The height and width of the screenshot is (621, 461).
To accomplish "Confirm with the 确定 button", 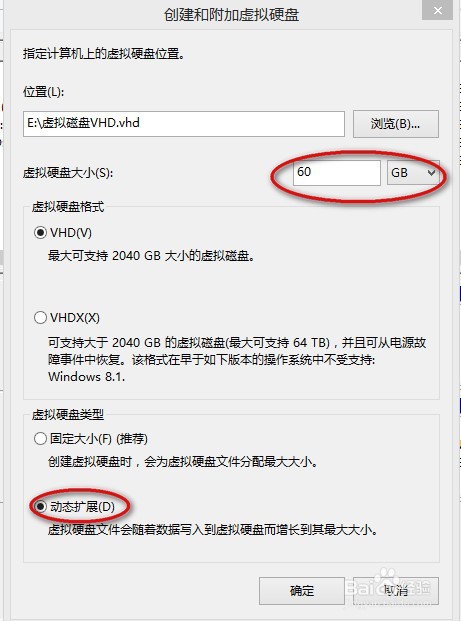I will 302,591.
